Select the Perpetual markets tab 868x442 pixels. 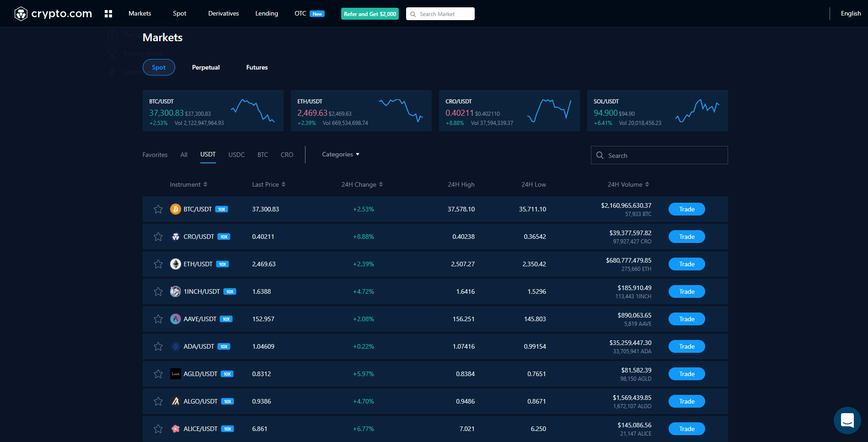pyautogui.click(x=206, y=67)
